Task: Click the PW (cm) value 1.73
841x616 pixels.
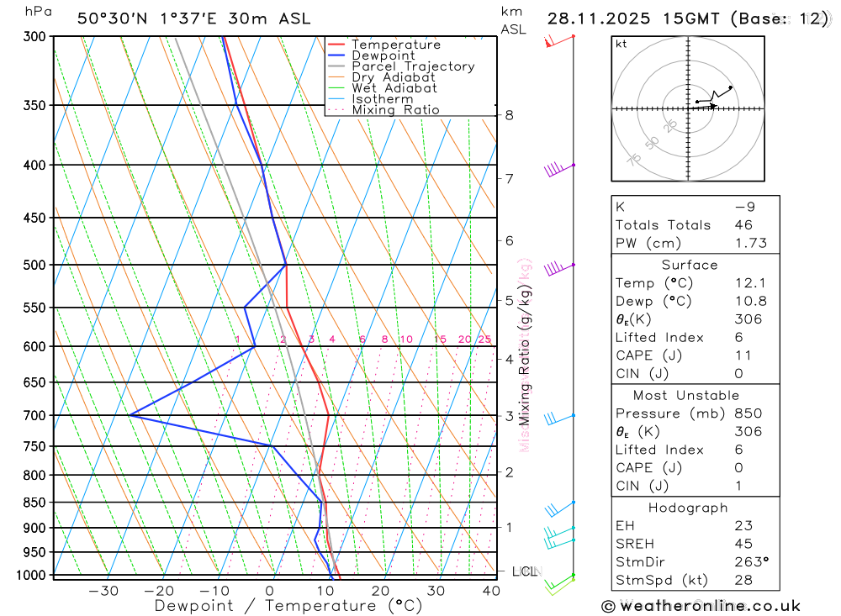Action: point(751,244)
